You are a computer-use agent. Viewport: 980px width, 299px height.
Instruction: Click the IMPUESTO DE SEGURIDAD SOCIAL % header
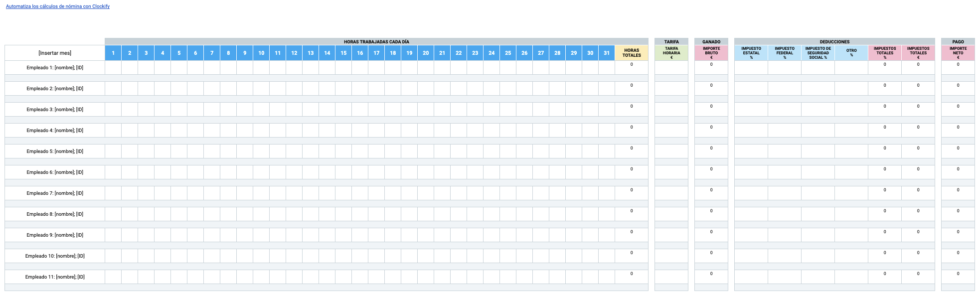pyautogui.click(x=818, y=53)
